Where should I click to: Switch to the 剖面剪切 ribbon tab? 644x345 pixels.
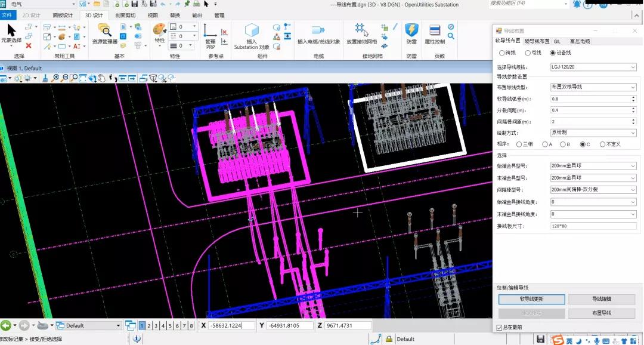click(125, 15)
